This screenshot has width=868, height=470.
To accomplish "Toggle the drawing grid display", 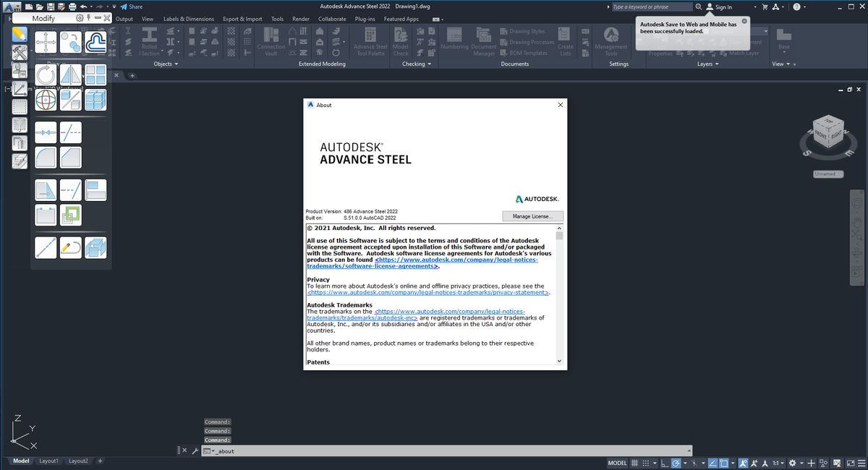I will point(635,463).
